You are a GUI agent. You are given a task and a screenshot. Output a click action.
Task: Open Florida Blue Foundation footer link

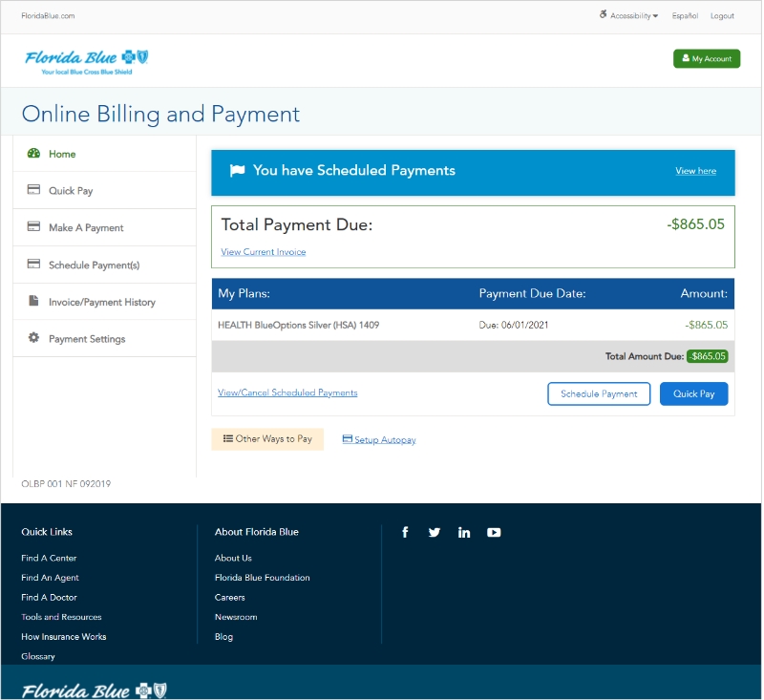click(x=262, y=577)
